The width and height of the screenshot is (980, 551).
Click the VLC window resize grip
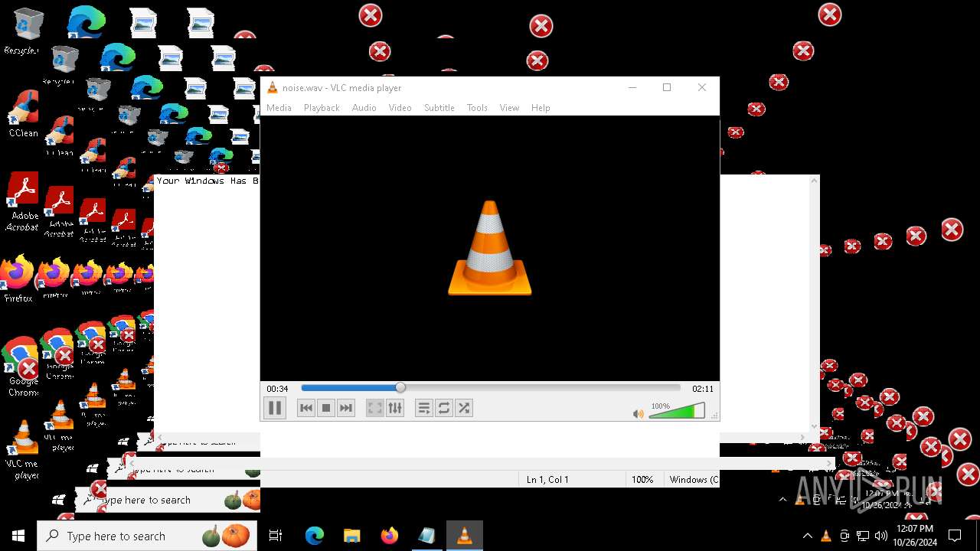[715, 416]
